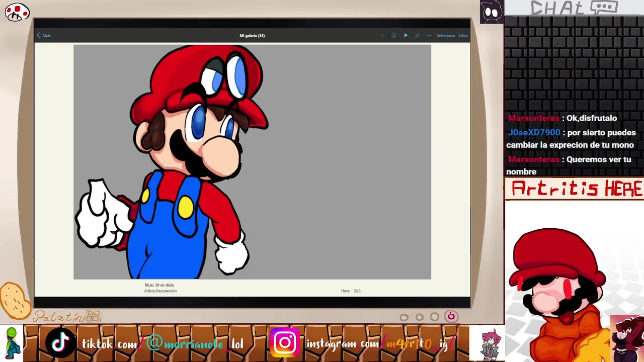Image resolution: width=644 pixels, height=362 pixels.
Task: Open the Mario drawing thumbnail
Action: click(x=252, y=162)
